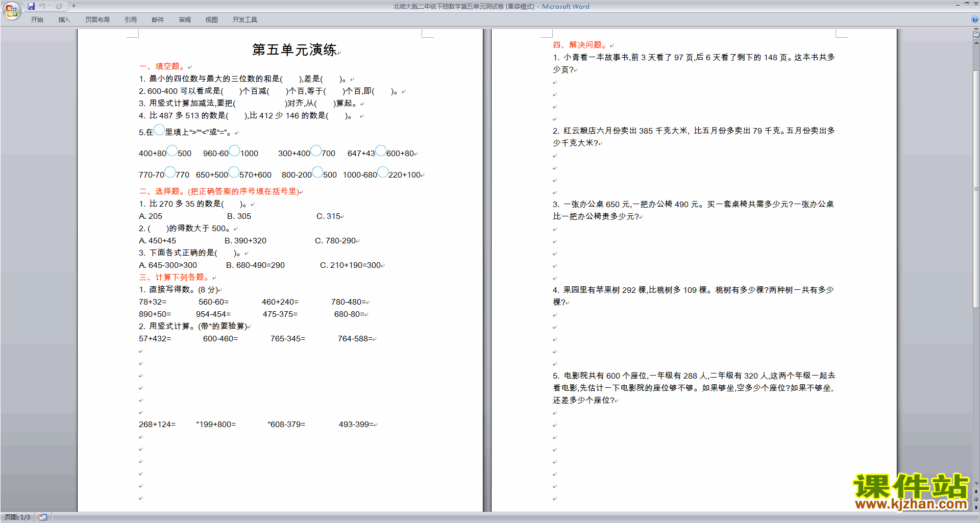Image resolution: width=980 pixels, height=523 pixels.
Task: Click problem 5 text about 电影院共有 600 个座位
Action: (x=694, y=388)
